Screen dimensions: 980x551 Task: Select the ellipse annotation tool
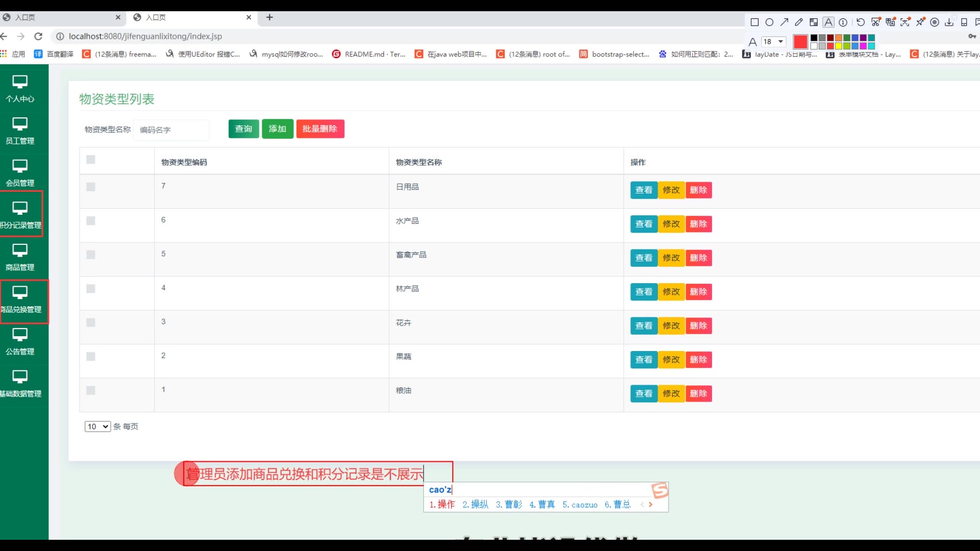pyautogui.click(x=769, y=22)
